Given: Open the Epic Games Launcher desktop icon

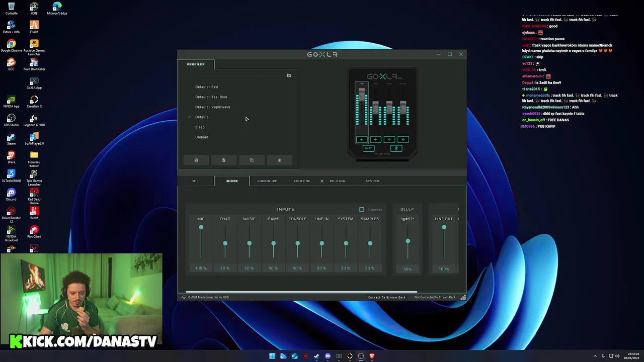Looking at the screenshot, I should click(x=34, y=177).
